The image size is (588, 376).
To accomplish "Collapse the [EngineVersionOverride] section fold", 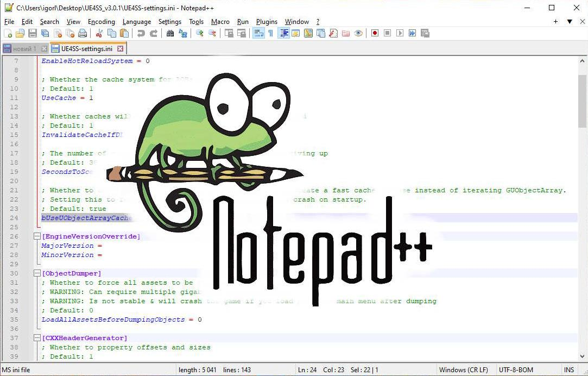I will [x=37, y=236].
